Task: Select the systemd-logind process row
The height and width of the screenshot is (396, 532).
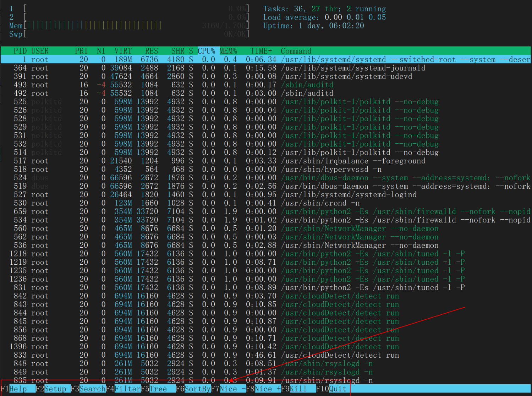Action: click(x=266, y=194)
